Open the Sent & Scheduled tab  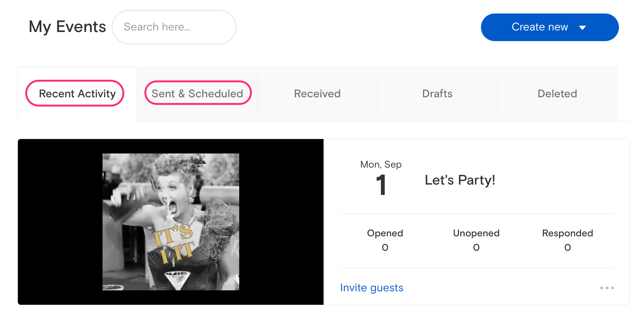[198, 94]
